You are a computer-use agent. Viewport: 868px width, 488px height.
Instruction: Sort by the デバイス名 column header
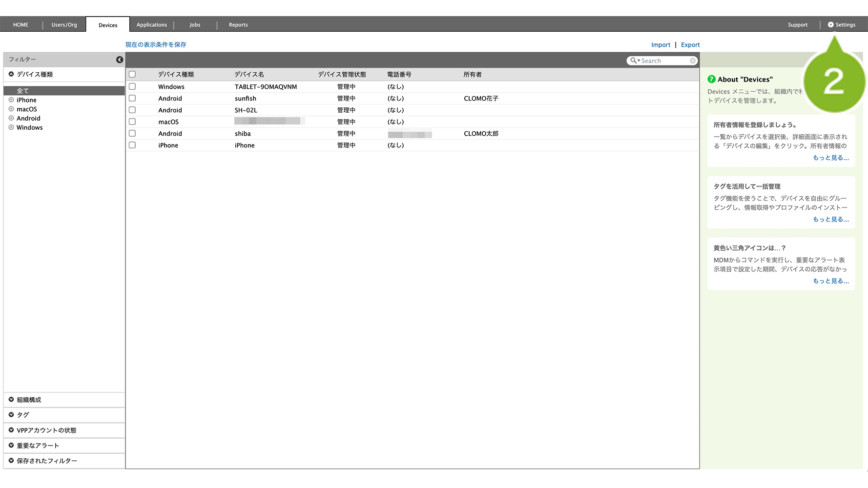point(249,75)
